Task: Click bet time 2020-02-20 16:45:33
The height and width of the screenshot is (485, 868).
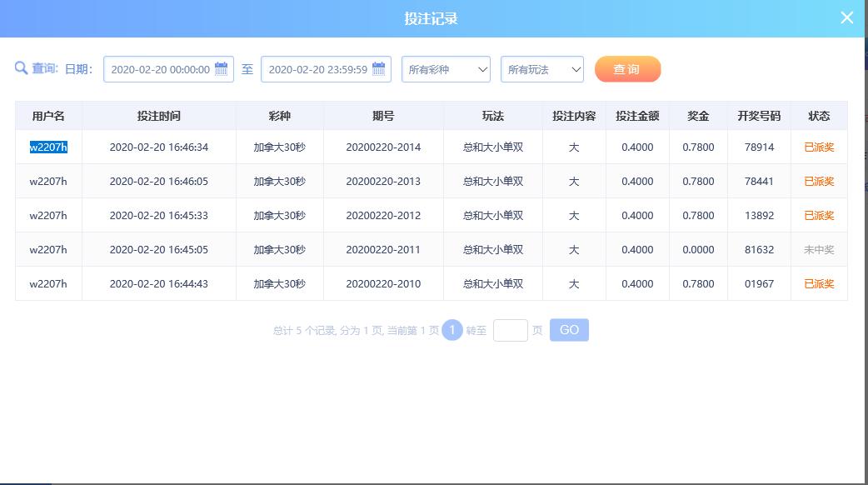Action: coord(159,215)
